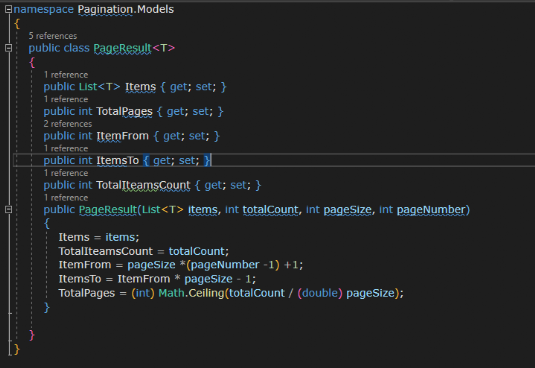Open '2 references' CodeLens above ItemFrom
This screenshot has width=535, height=368.
68,124
